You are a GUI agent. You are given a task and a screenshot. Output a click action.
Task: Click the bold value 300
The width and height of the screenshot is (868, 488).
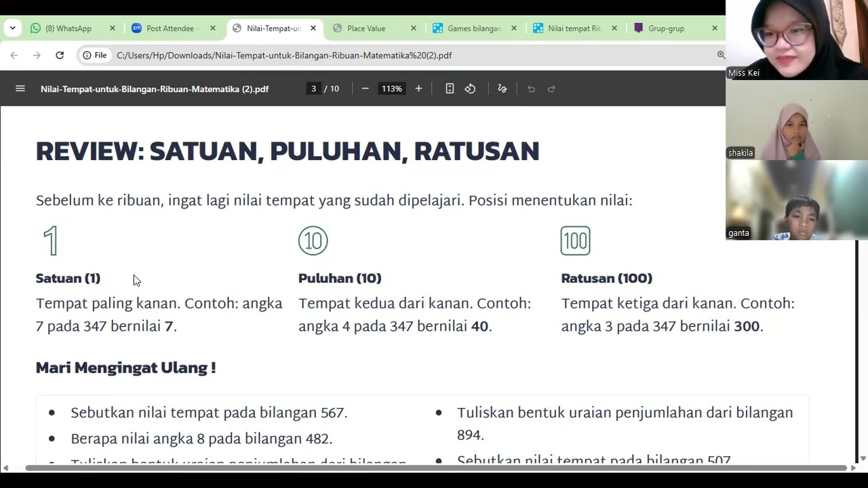747,326
